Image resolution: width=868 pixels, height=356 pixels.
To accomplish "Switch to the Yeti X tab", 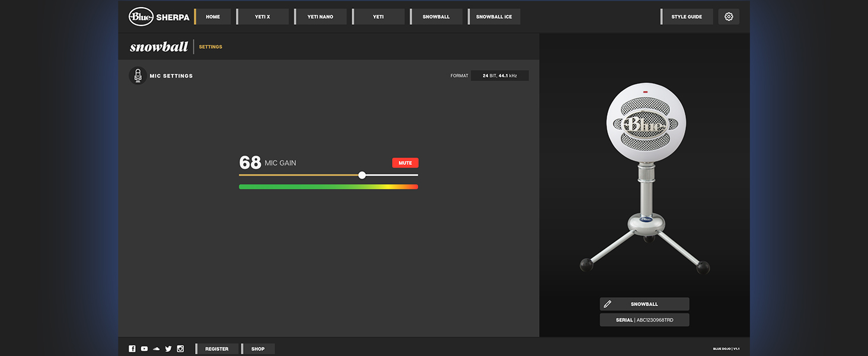I will tap(263, 17).
